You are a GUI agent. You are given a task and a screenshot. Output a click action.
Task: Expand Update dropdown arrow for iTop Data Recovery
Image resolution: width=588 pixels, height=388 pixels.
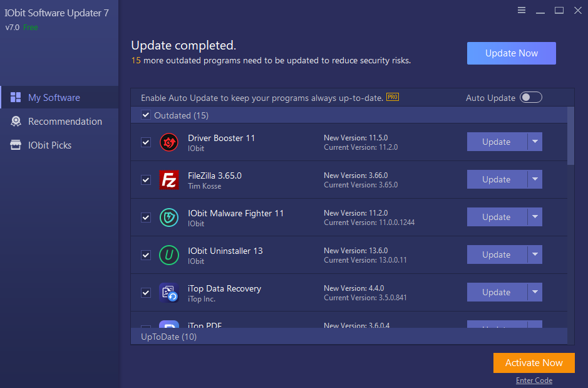[x=535, y=291]
